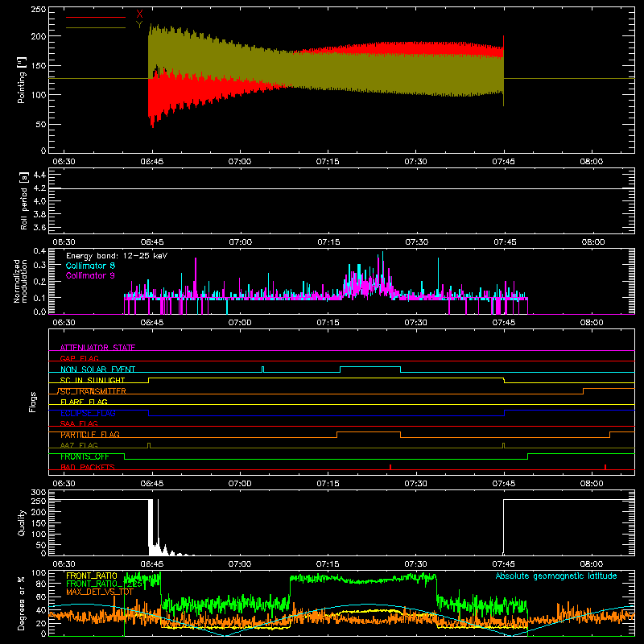The height and width of the screenshot is (644, 644).
Task: Click the 'Collimator 9' legend entry
Action: click(90, 275)
